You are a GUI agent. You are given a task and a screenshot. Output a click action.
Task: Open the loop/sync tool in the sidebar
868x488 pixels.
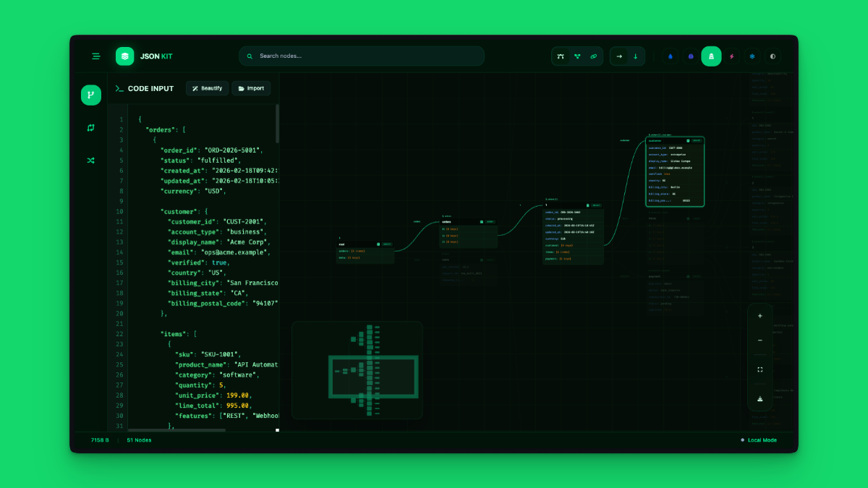click(x=90, y=127)
